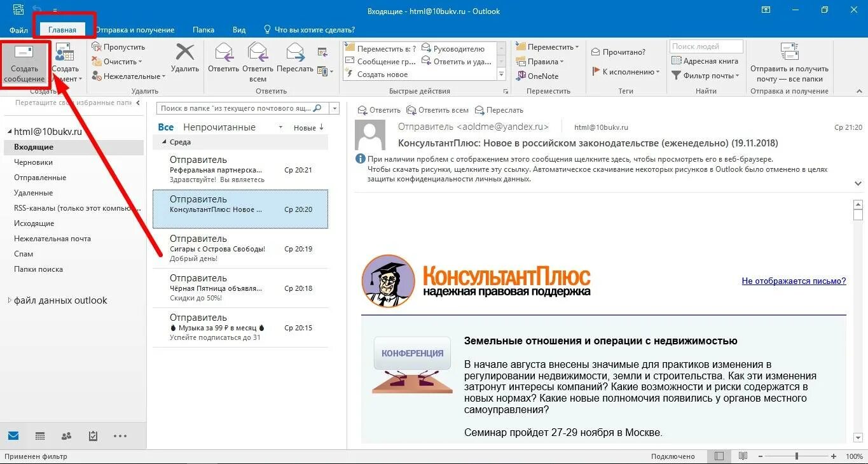Image resolution: width=868 pixels, height=464 pixels.
Task: Select the Руководителю quick step
Action: 453,48
